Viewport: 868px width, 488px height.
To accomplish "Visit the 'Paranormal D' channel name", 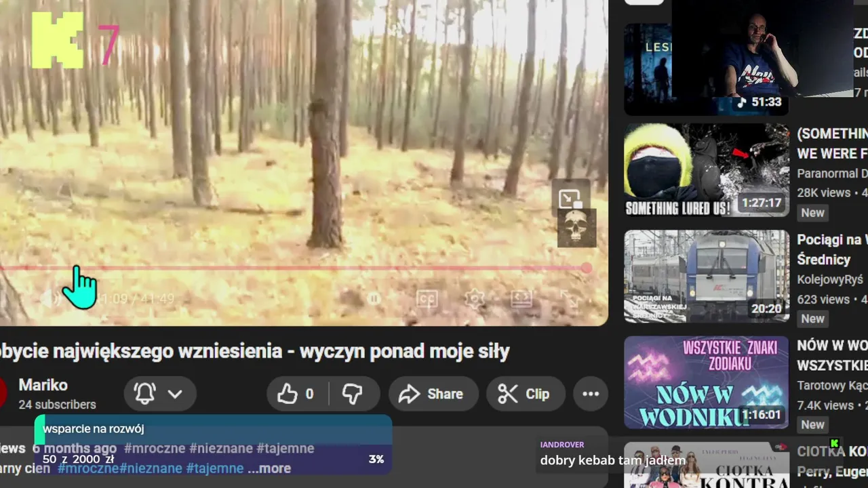I will pyautogui.click(x=832, y=174).
